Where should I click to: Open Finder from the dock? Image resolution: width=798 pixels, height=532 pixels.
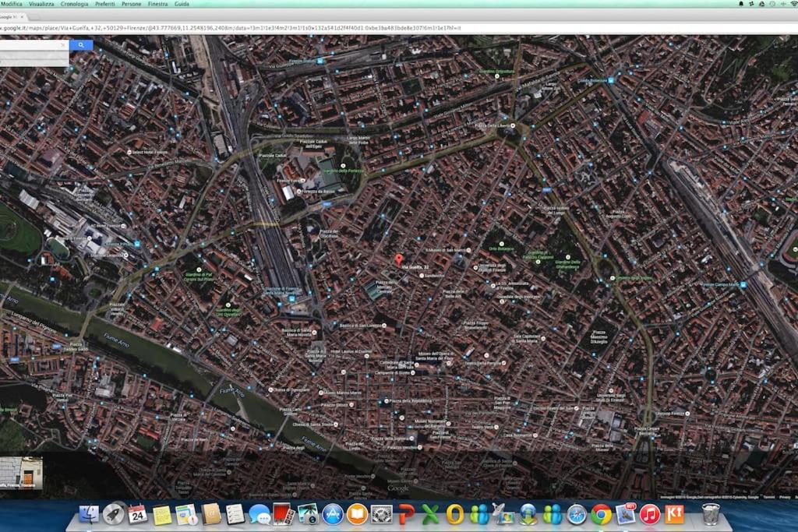90,514
